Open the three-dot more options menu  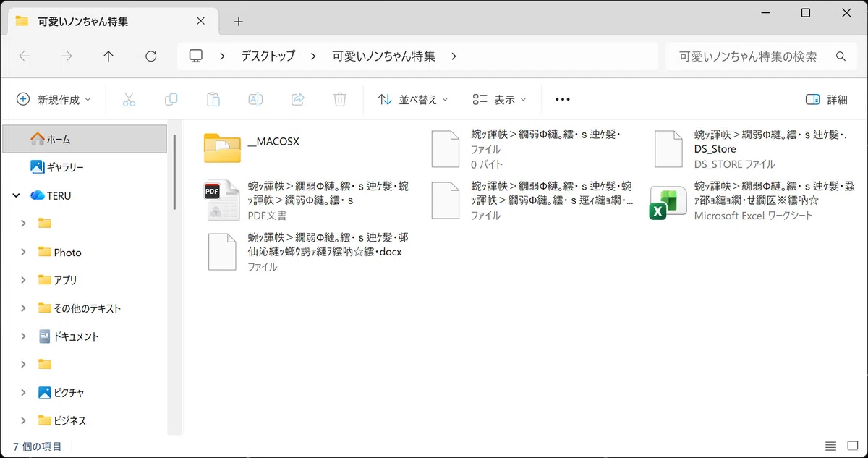[x=563, y=100]
